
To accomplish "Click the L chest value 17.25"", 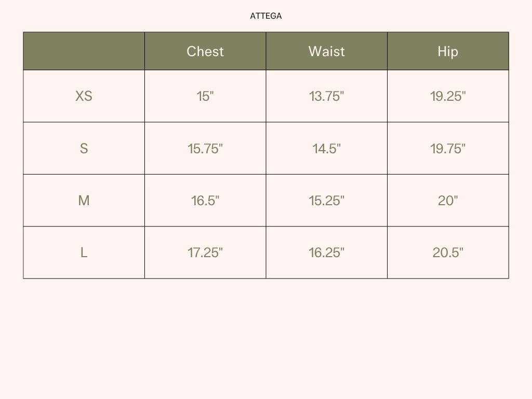I will pyautogui.click(x=205, y=252).
